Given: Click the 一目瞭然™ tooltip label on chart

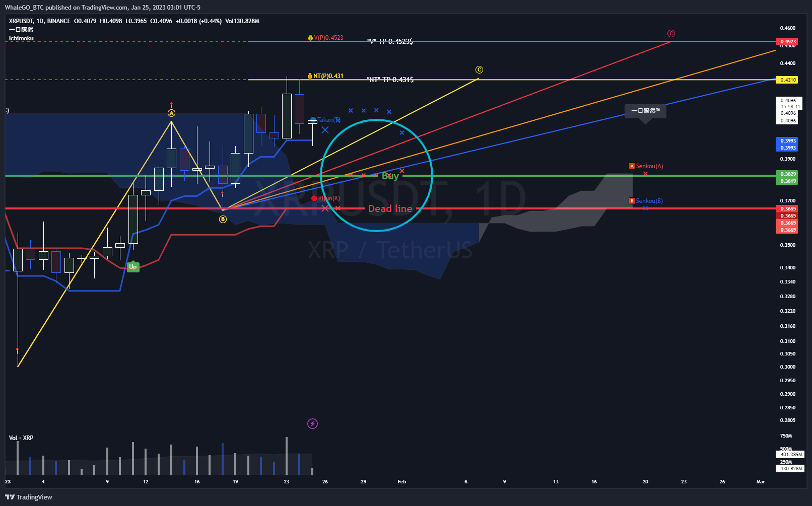Looking at the screenshot, I should [x=645, y=111].
